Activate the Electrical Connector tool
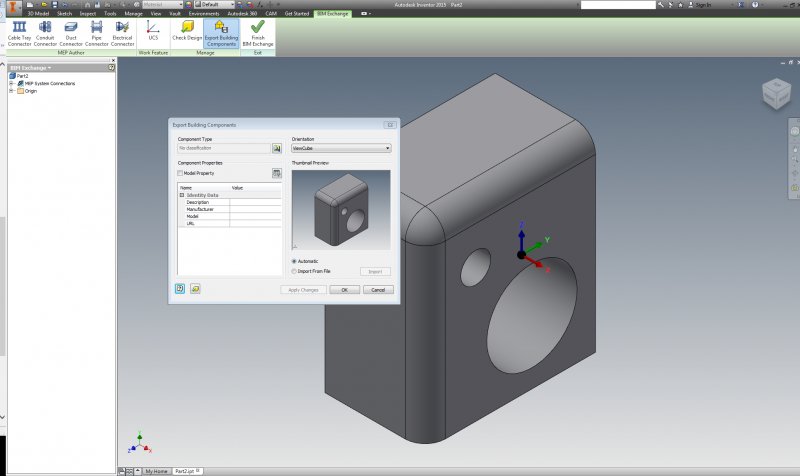The image size is (800, 476). click(x=123, y=33)
